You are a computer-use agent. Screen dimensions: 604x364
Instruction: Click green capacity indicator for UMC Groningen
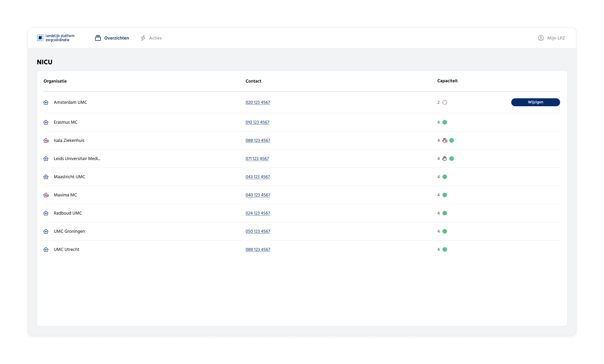tap(445, 231)
